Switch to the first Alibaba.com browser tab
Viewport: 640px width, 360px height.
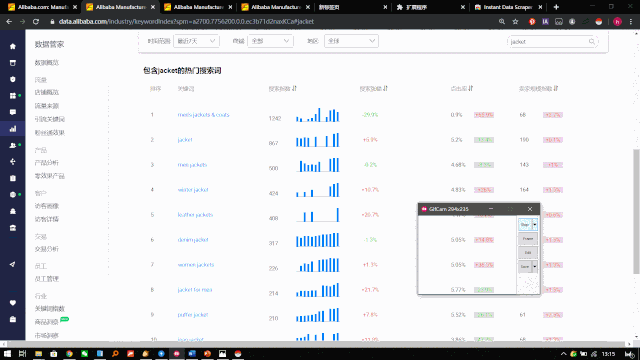(x=42, y=7)
